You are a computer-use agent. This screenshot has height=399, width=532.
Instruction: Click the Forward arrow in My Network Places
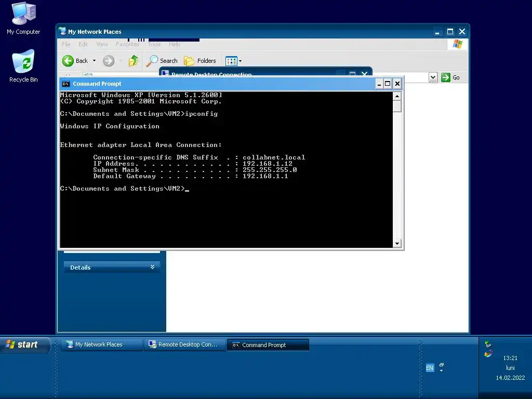(109, 61)
